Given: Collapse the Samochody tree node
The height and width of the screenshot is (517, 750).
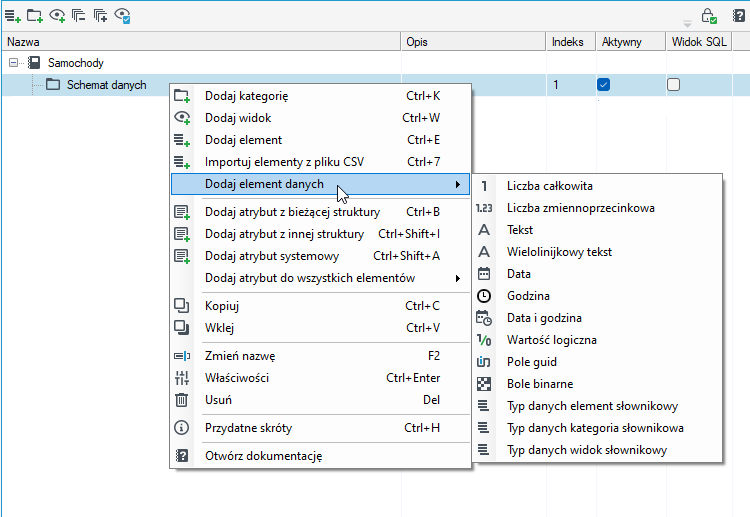Looking at the screenshot, I should [13, 63].
